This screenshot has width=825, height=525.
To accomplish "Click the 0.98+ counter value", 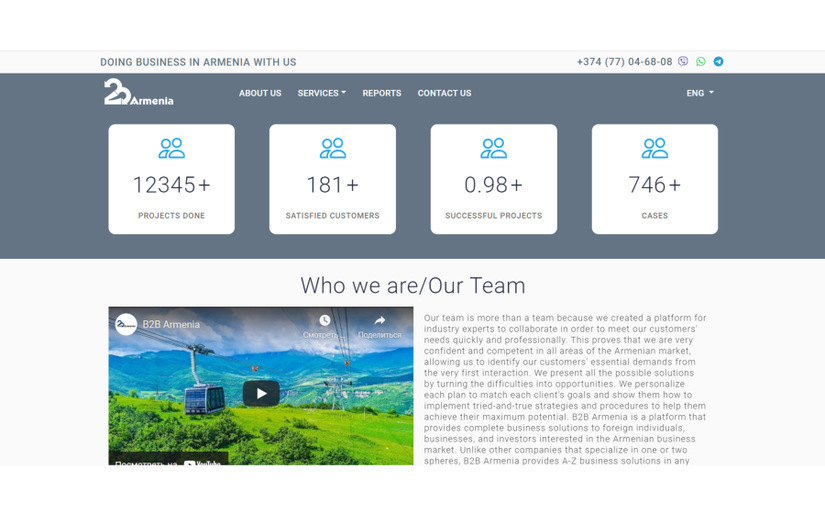I will coord(494,185).
